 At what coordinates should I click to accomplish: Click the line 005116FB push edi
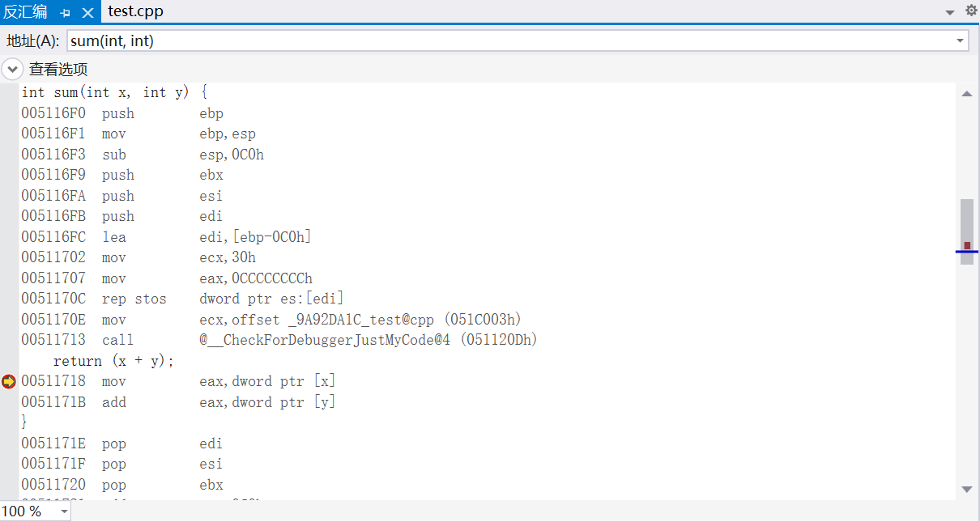coord(122,216)
